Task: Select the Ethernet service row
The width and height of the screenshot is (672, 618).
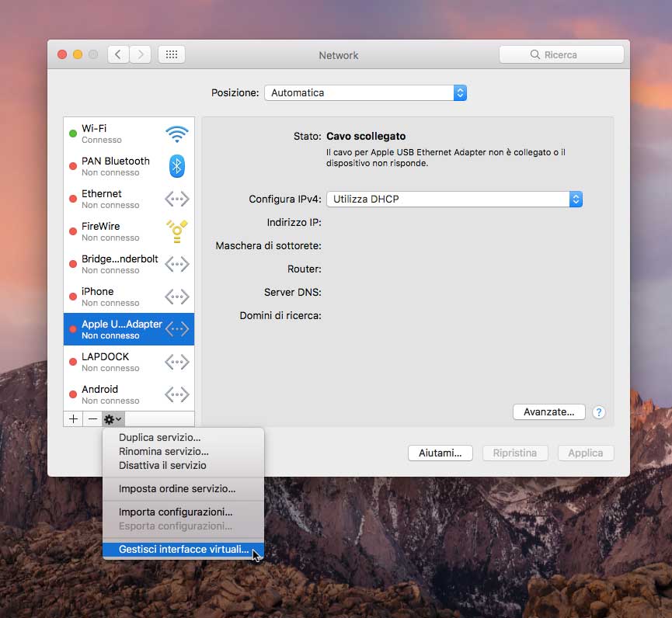Action: 128,199
